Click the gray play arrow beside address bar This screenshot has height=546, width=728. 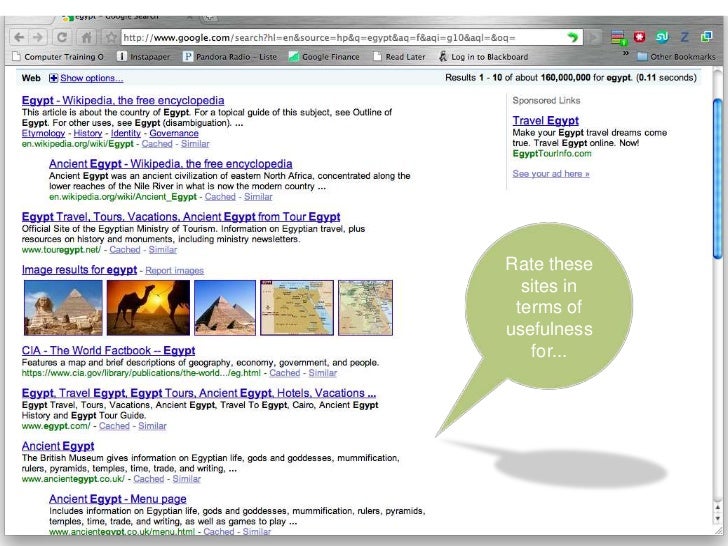[x=593, y=37]
